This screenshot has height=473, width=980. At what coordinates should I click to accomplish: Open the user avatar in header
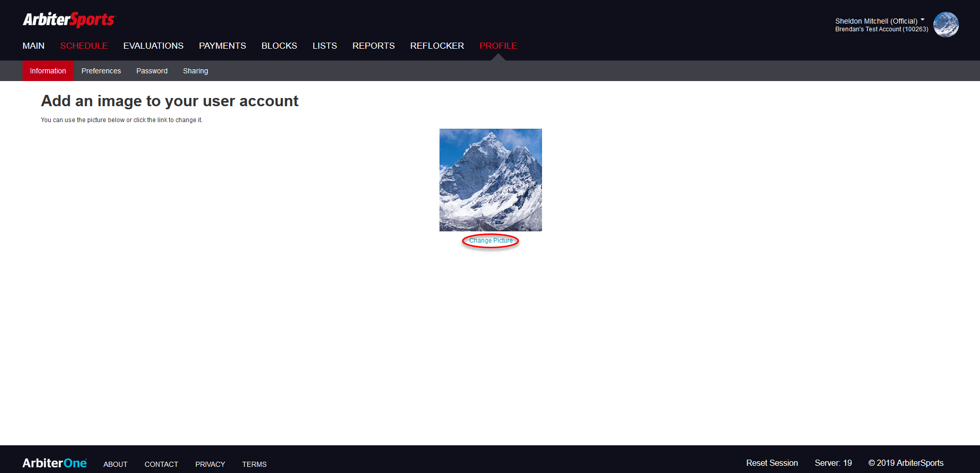[946, 25]
